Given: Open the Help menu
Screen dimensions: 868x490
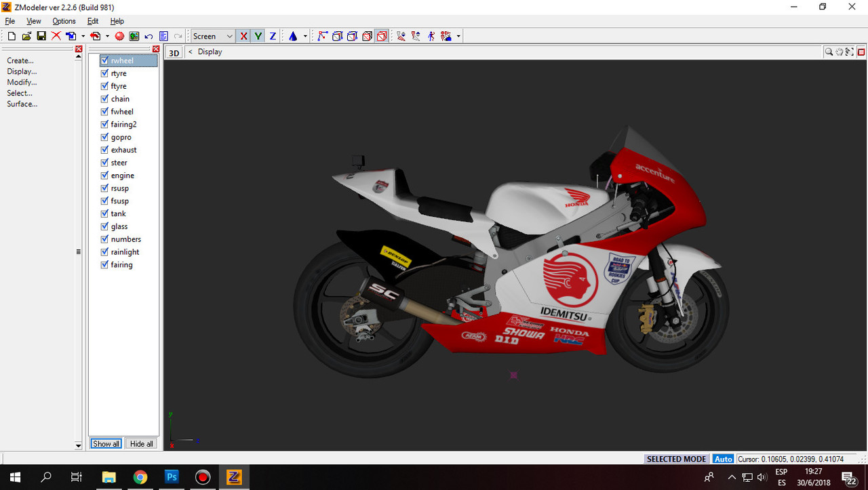Looking at the screenshot, I should click(117, 21).
